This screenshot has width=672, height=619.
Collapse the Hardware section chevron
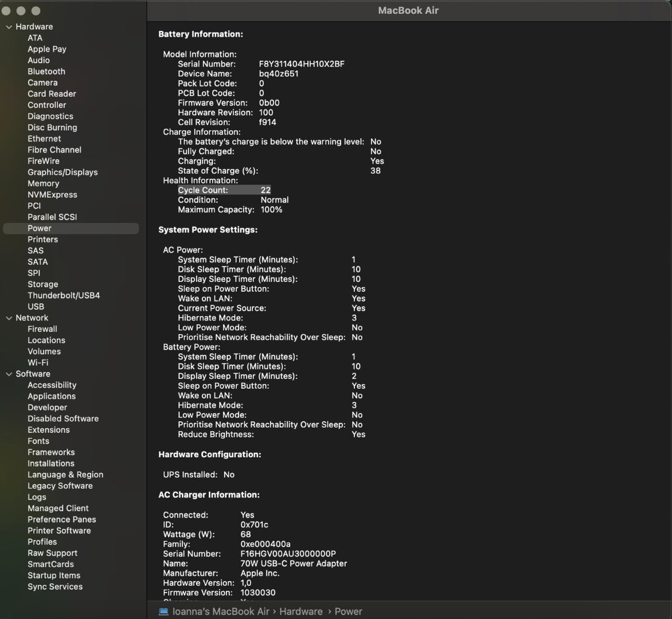click(x=9, y=27)
